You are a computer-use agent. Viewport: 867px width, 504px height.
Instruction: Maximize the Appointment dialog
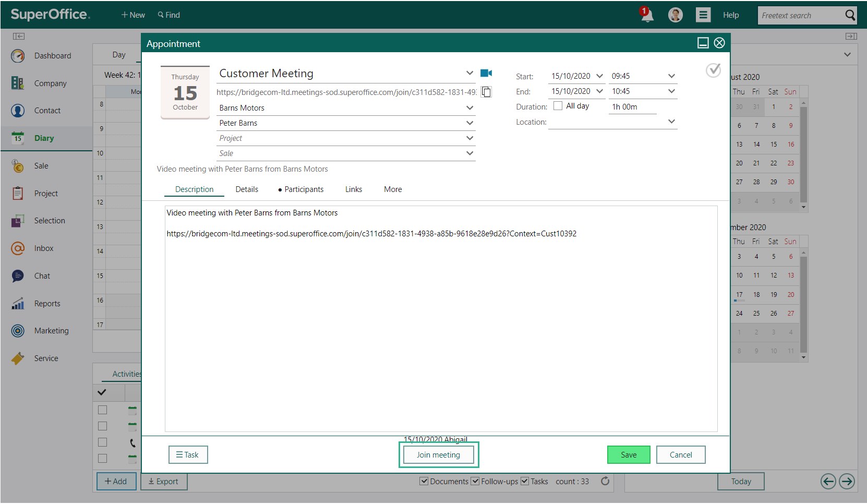tap(703, 43)
